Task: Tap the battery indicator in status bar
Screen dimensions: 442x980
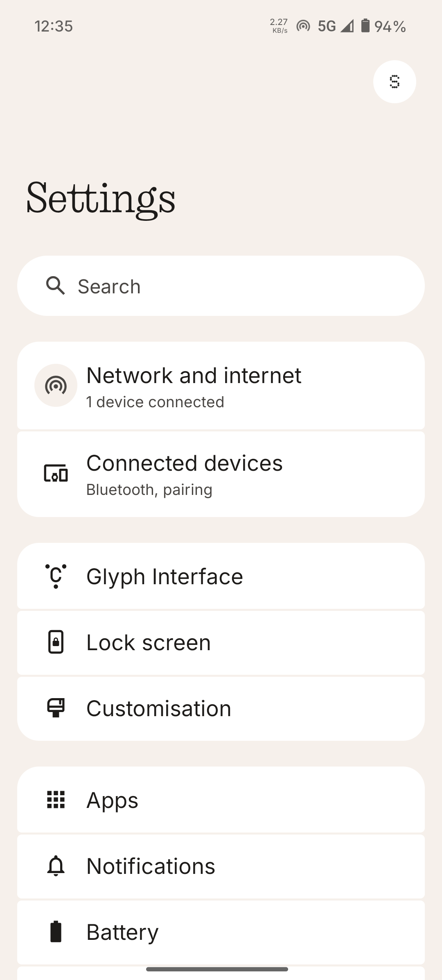Action: point(365,26)
